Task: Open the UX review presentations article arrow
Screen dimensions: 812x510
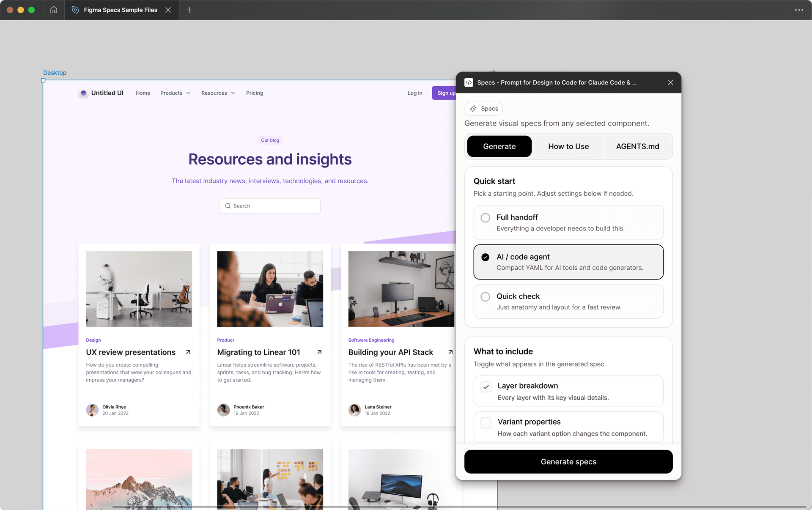Action: (x=188, y=352)
